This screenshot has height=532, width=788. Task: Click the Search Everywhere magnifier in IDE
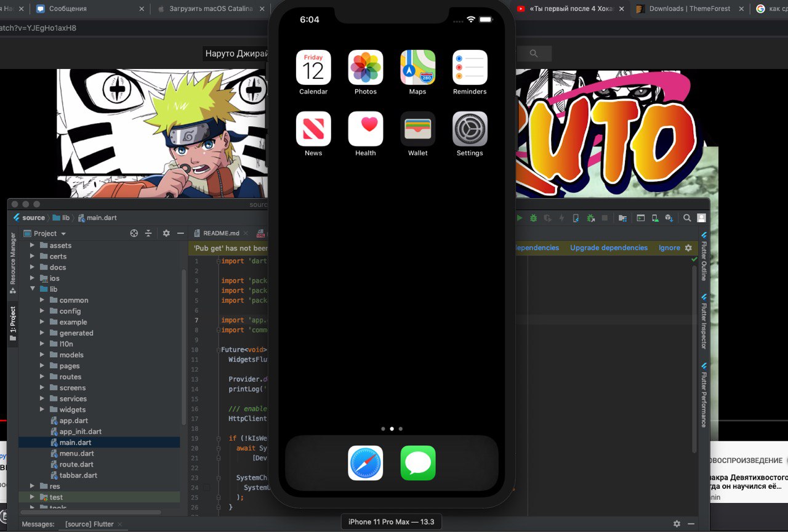[x=687, y=218]
